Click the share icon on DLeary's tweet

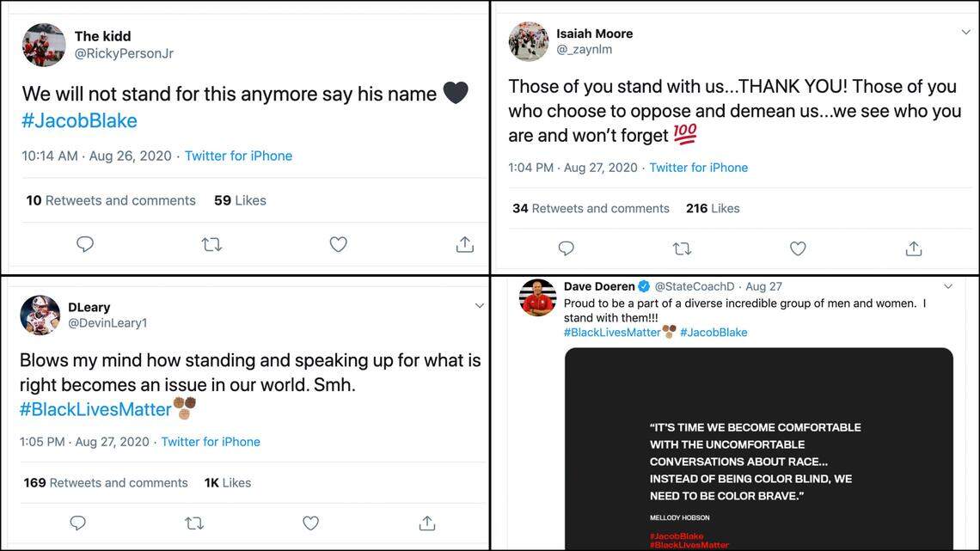click(x=426, y=523)
